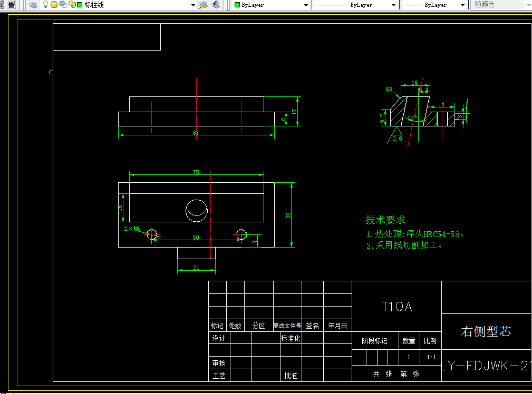Select the 热处理:淬火HRC54-58 note
The width and height of the screenshot is (532, 394).
click(414, 234)
